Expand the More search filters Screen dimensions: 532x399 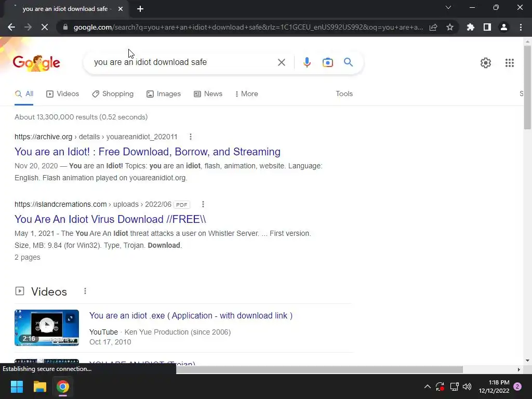pos(247,94)
